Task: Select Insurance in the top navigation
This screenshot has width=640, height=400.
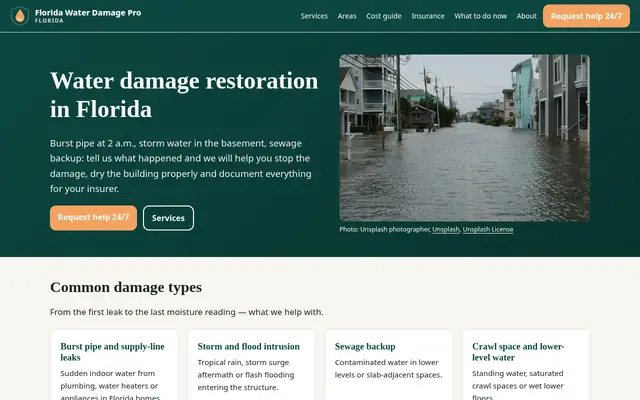Action: [x=428, y=16]
